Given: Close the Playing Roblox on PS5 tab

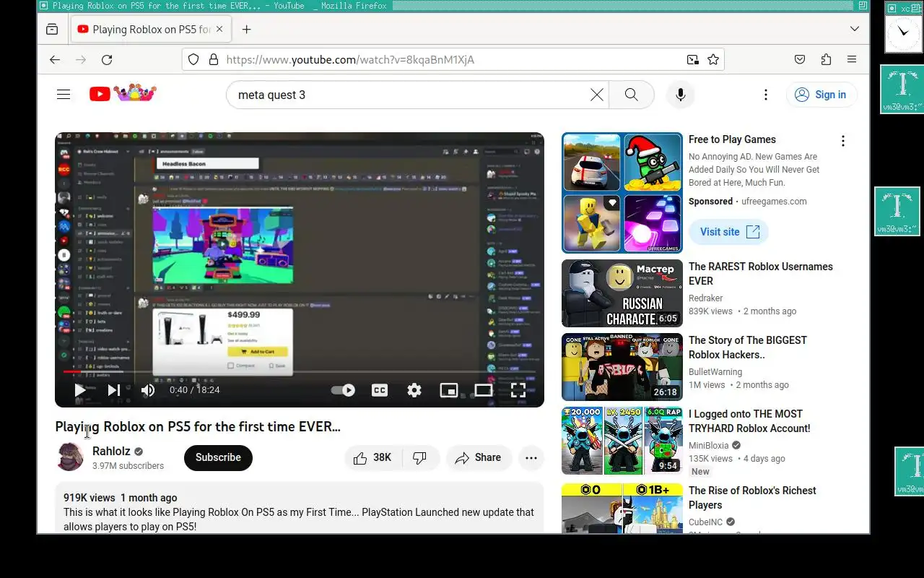Looking at the screenshot, I should 220,30.
